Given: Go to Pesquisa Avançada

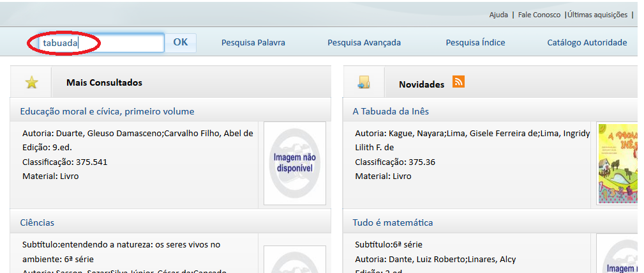Looking at the screenshot, I should (x=364, y=43).
